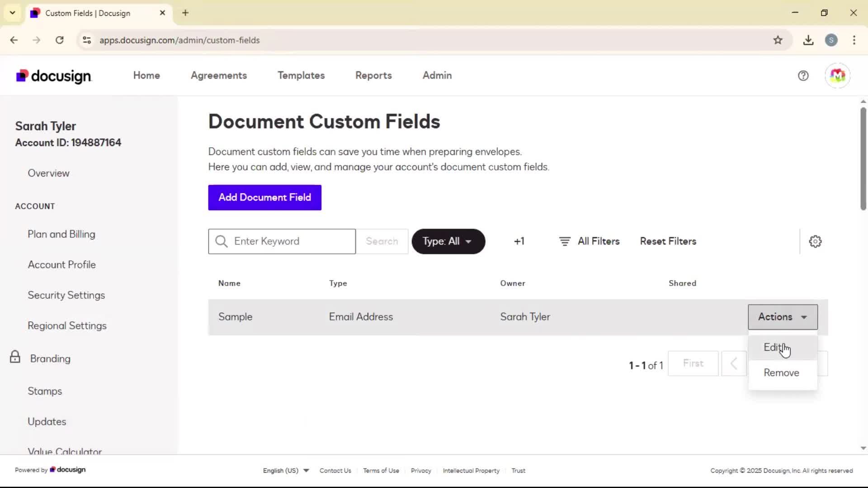Reload the page with refresh icon
This screenshot has width=868, height=488.
click(x=59, y=40)
